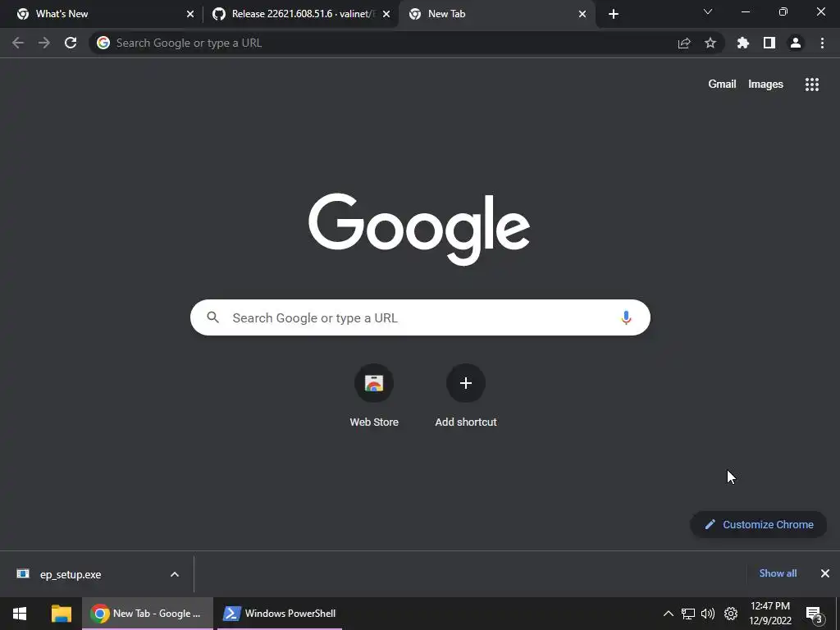Open the Chrome side panel
The image size is (840, 630).
tap(769, 43)
